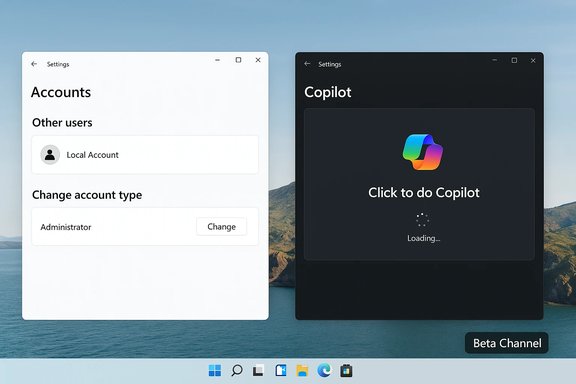
Task: Click the Other users heading
Action: pyautogui.click(x=62, y=122)
